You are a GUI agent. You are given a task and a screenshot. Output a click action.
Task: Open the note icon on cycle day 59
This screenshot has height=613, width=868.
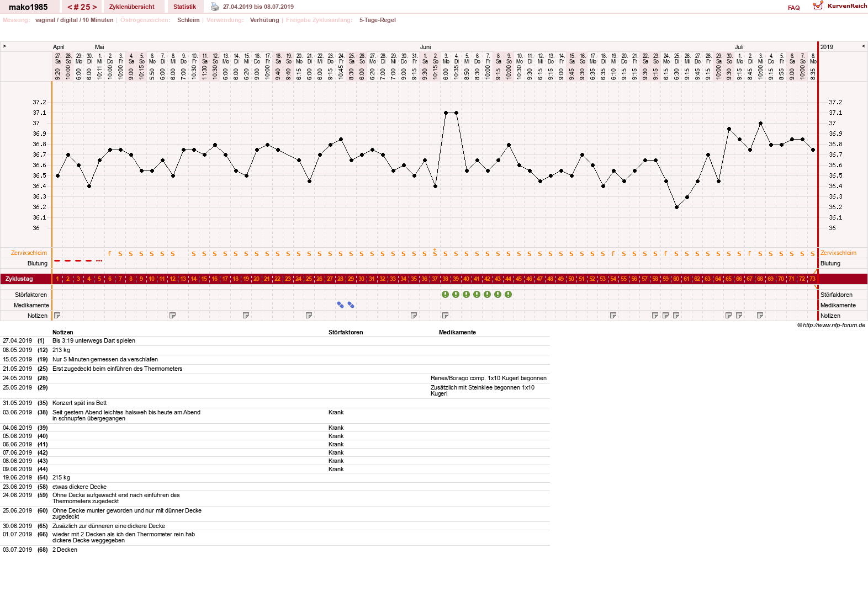[666, 316]
